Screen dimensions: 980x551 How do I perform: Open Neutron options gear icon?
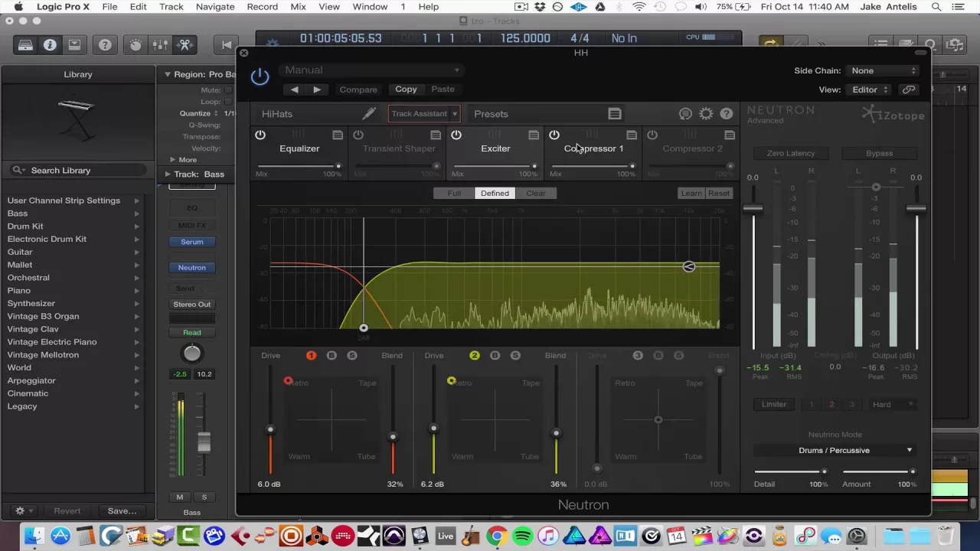click(x=706, y=114)
